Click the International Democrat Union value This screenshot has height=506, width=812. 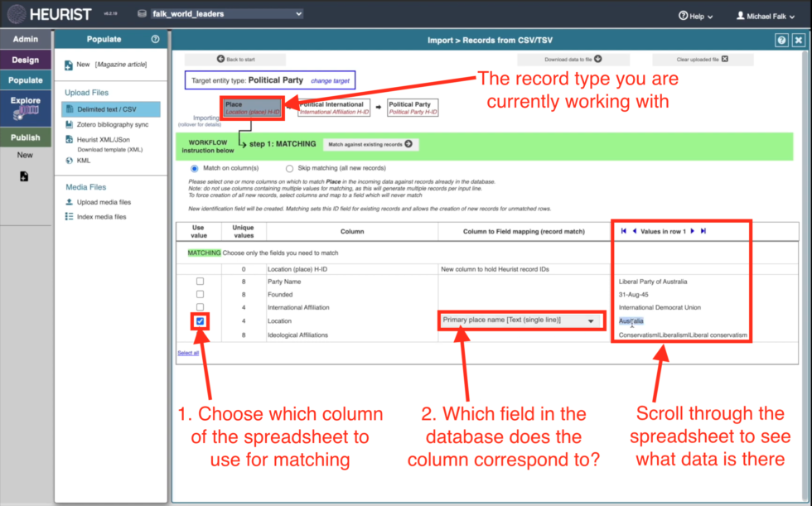coord(660,307)
